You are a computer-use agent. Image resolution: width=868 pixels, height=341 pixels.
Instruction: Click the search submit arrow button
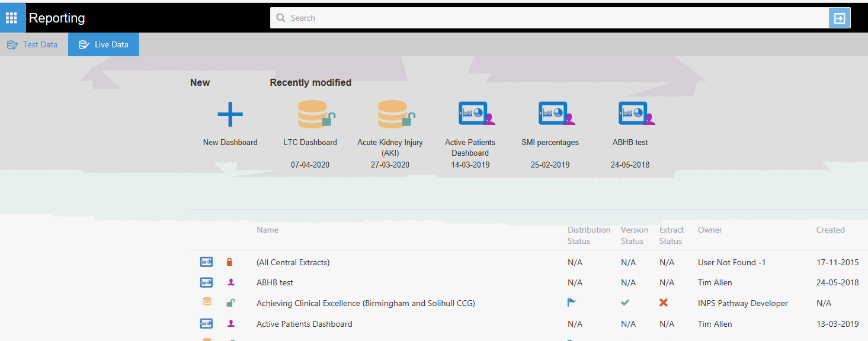point(839,18)
